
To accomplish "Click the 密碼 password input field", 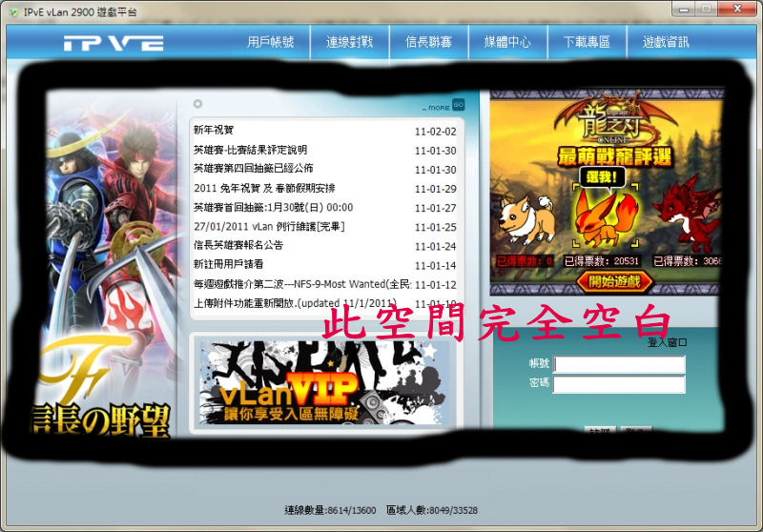I will 619,384.
